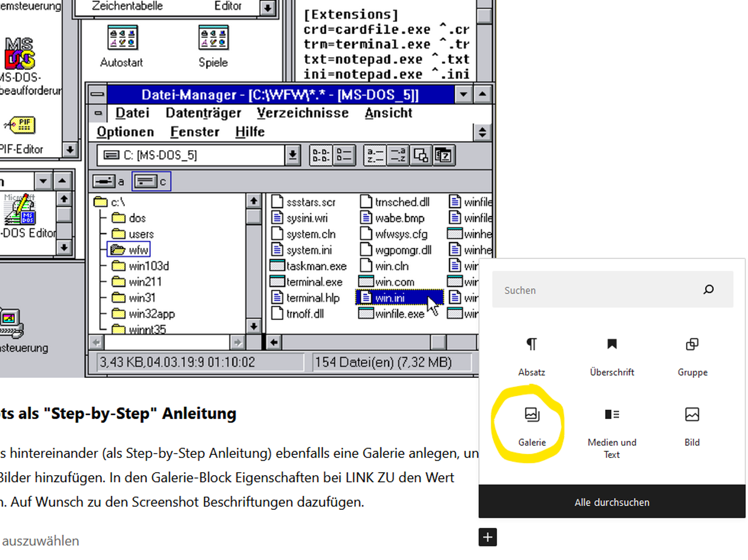Select the c:\ root folder

[110, 202]
